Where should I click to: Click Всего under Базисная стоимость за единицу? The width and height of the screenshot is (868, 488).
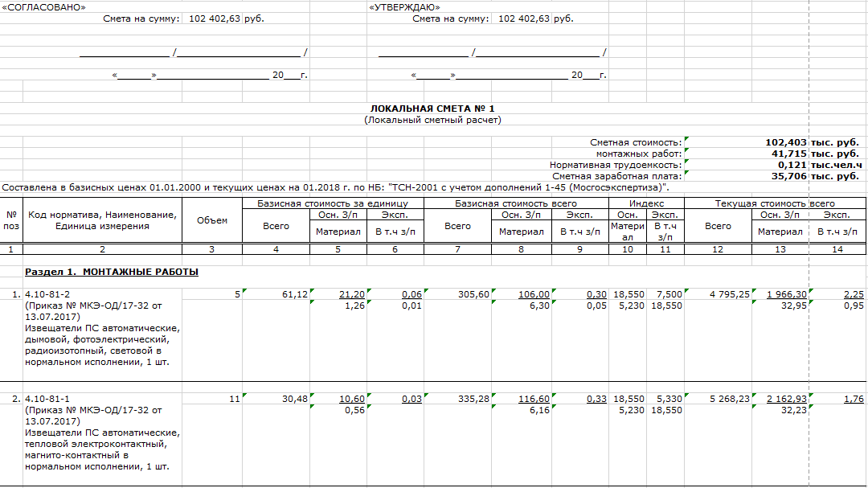276,226
